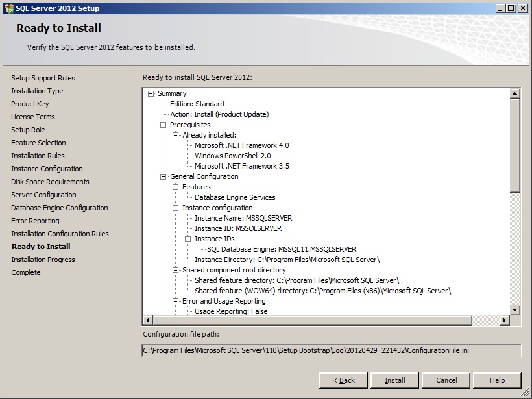Collapse the Instance IDs node
Image resolution: width=532 pixels, height=399 pixels.
click(187, 239)
